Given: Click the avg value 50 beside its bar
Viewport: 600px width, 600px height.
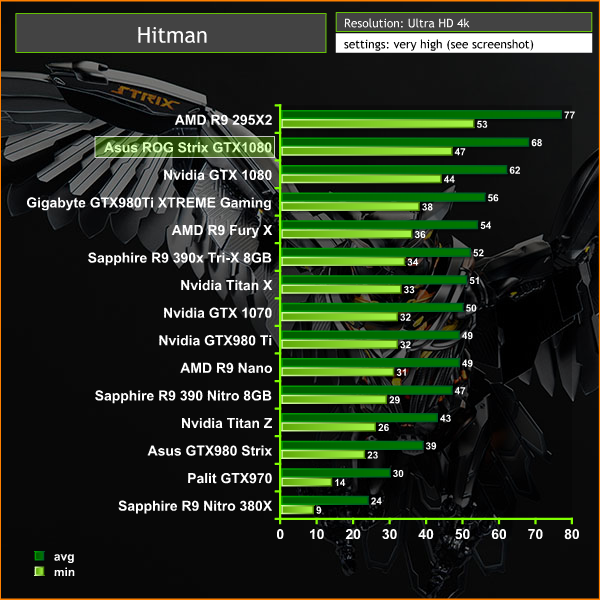Looking at the screenshot, I should [x=471, y=308].
